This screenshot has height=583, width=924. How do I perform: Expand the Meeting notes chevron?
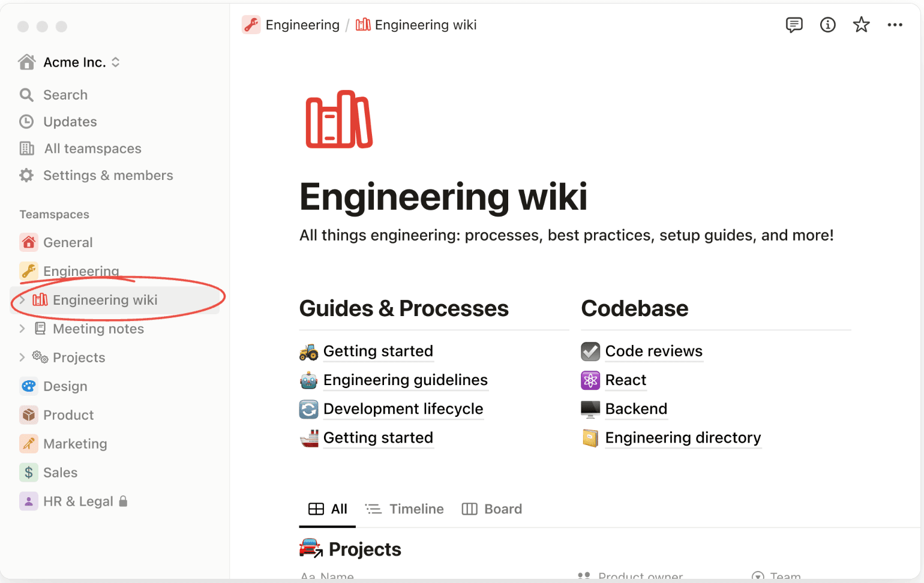pos(22,329)
